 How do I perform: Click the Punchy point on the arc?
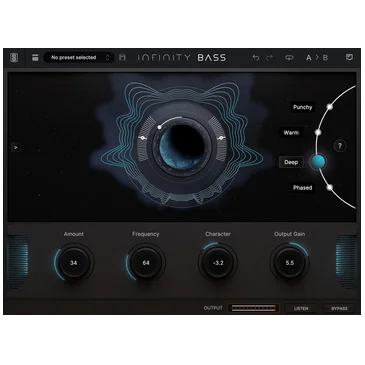(329, 107)
